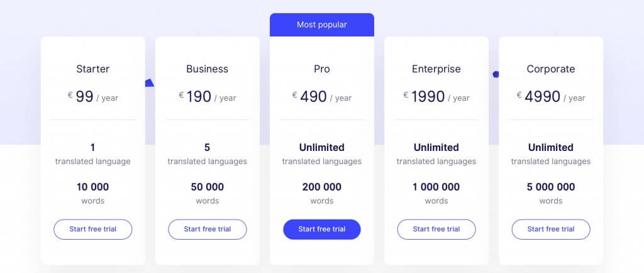The height and width of the screenshot is (273, 644).
Task: Click the blue shape left of Corporate card
Action: point(496,74)
